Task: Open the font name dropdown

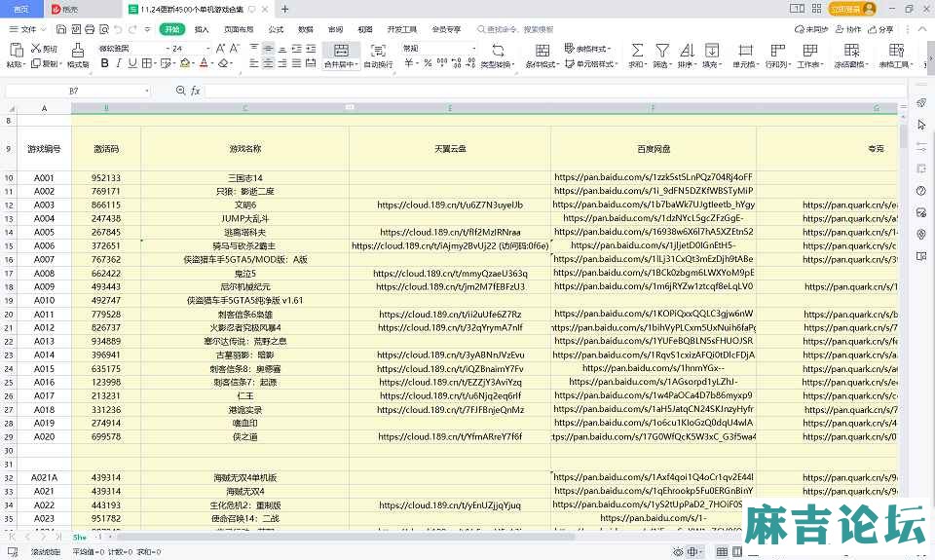Action: [166, 49]
